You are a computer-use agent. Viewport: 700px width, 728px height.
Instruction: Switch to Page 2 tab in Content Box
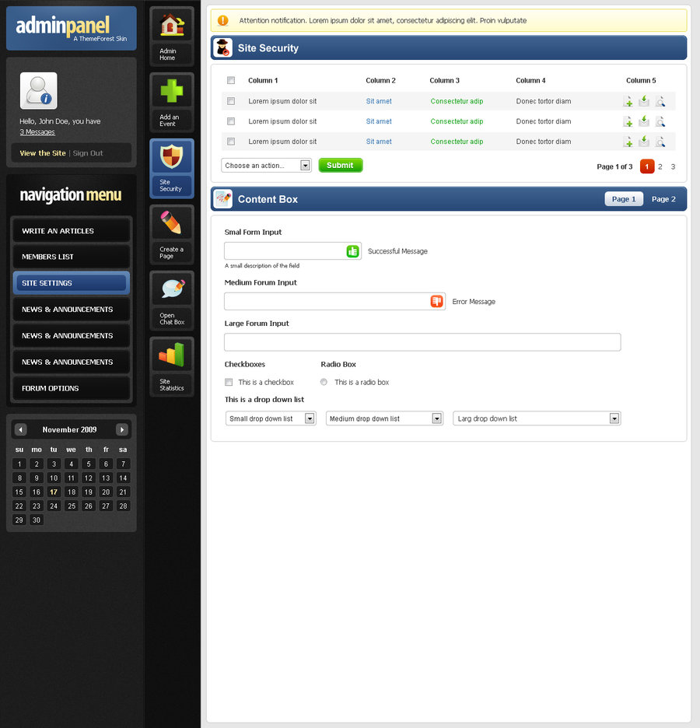tap(663, 198)
